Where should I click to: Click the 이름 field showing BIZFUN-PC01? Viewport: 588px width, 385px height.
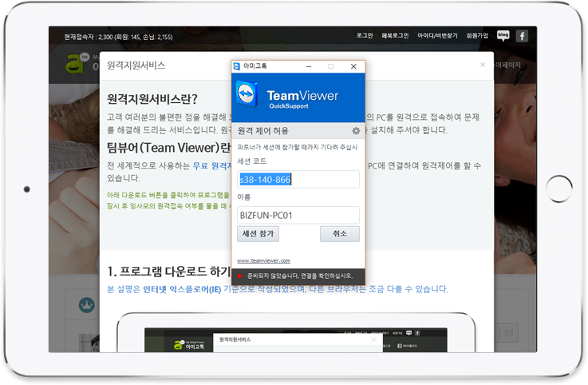click(x=298, y=216)
